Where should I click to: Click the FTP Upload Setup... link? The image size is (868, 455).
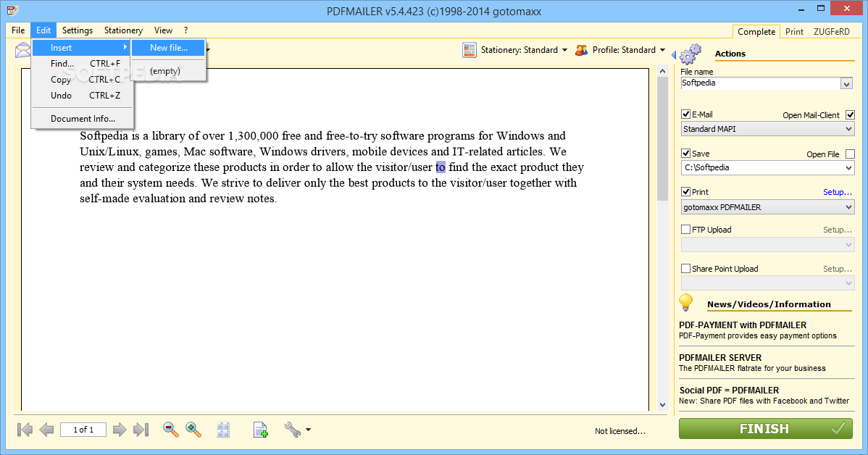click(x=837, y=230)
